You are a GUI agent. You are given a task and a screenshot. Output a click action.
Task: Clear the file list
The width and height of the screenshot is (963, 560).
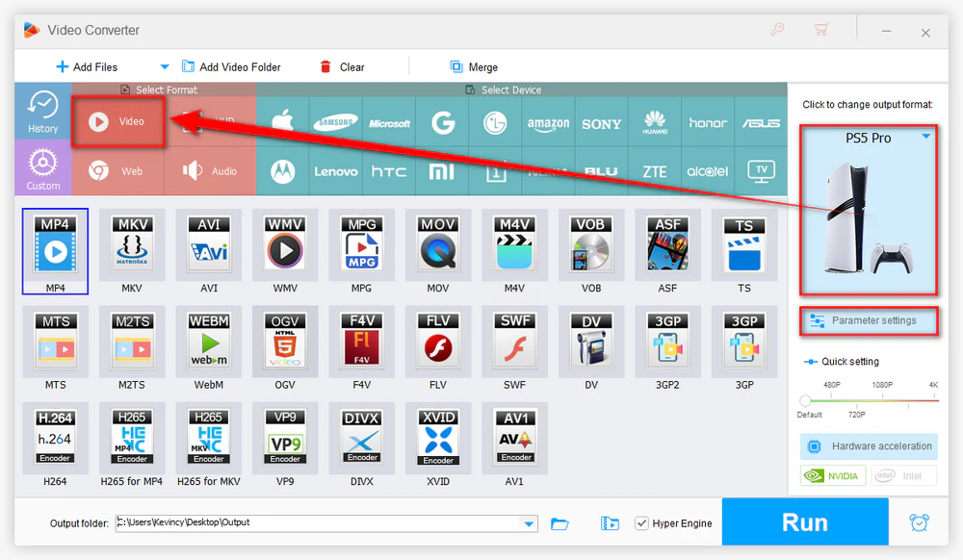[342, 66]
